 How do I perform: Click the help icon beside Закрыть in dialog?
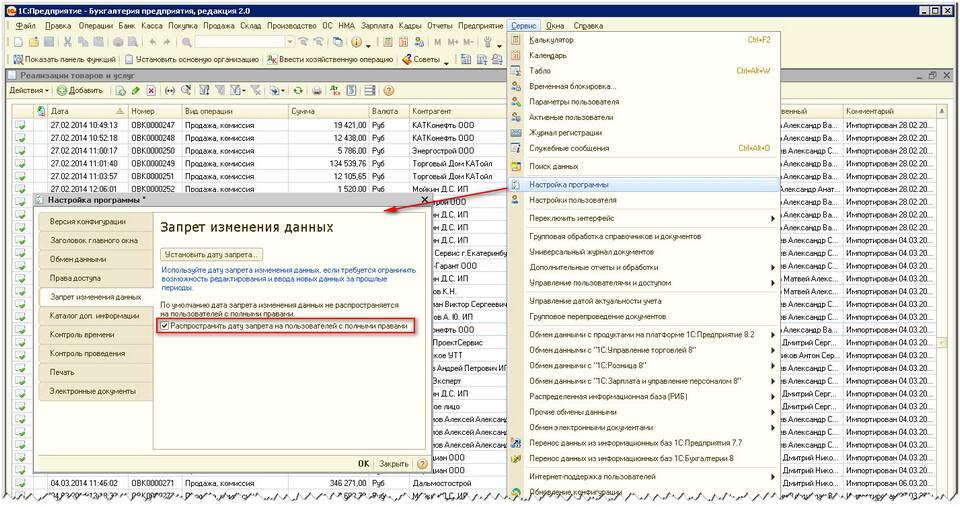(x=422, y=464)
